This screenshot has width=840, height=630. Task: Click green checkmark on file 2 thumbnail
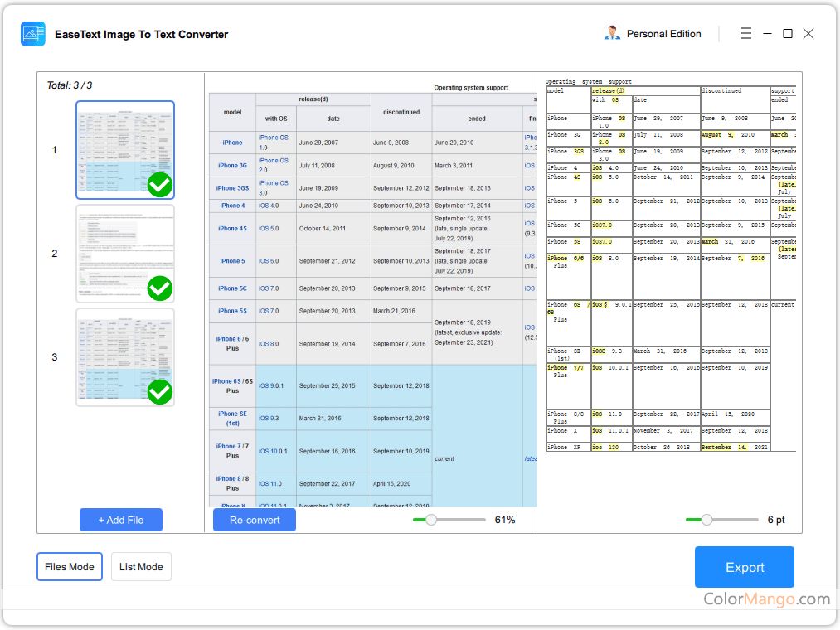[160, 288]
